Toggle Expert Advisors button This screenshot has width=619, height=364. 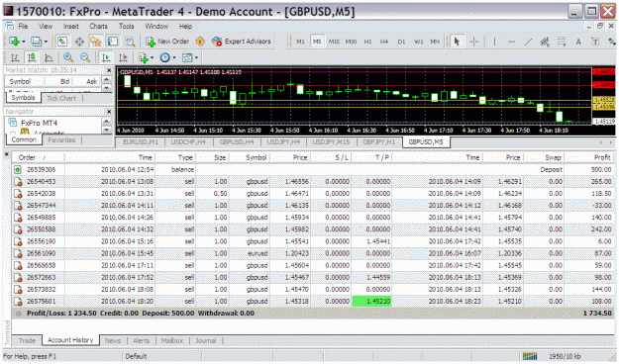(242, 42)
